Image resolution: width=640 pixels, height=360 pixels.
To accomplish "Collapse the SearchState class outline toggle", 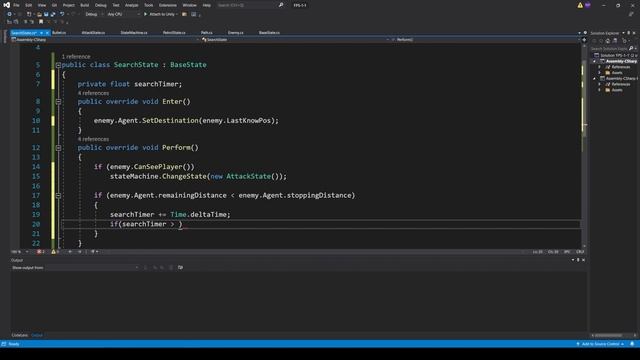I will (58, 65).
